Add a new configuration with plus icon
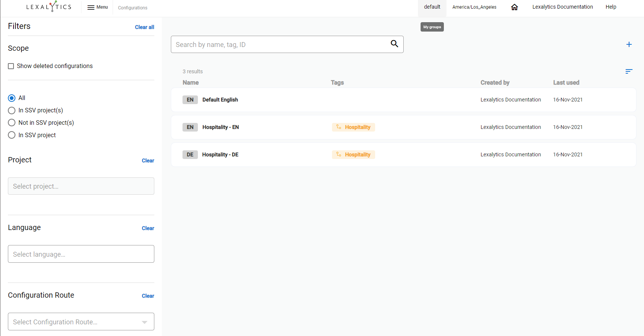The image size is (644, 336). tap(629, 44)
